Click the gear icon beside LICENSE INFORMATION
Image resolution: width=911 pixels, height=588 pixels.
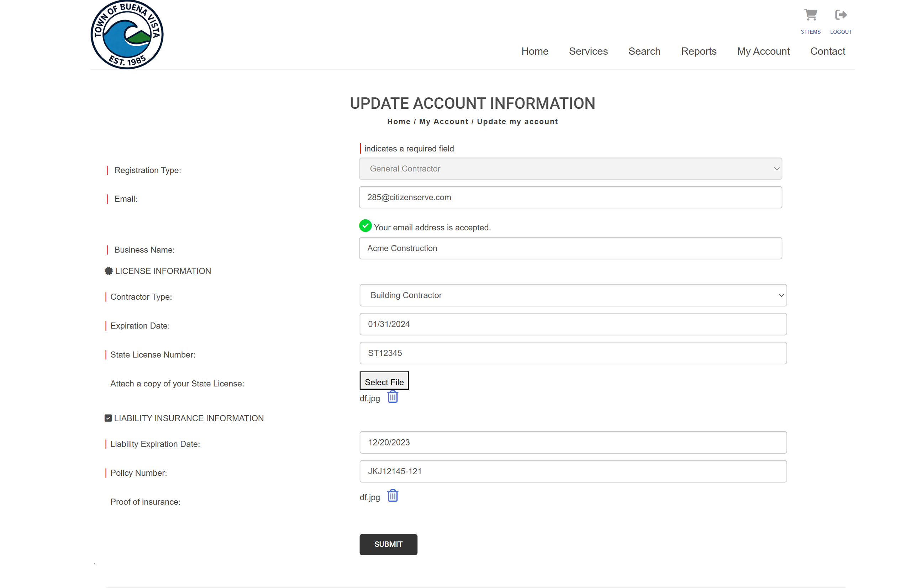click(x=109, y=271)
